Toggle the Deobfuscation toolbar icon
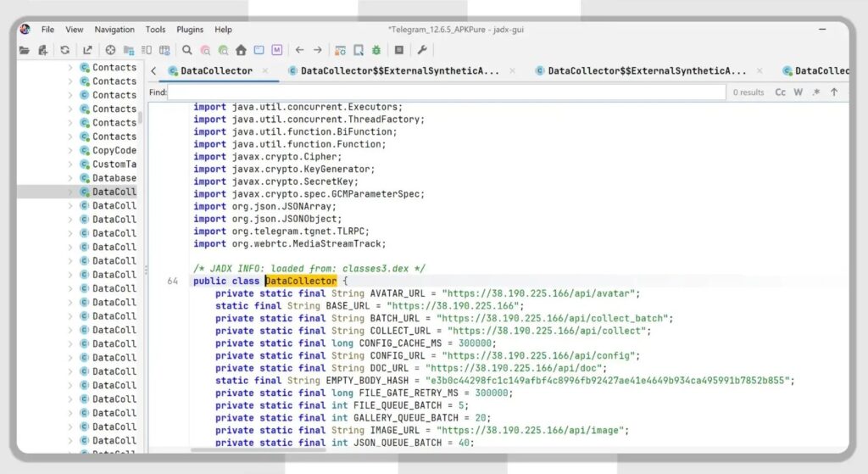The height and width of the screenshot is (474, 868). 341,50
